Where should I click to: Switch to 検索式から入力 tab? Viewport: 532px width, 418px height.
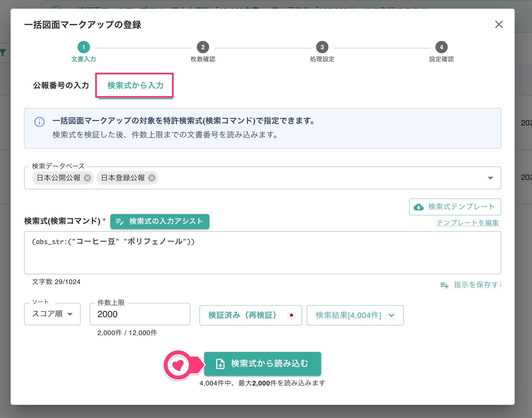coord(136,85)
